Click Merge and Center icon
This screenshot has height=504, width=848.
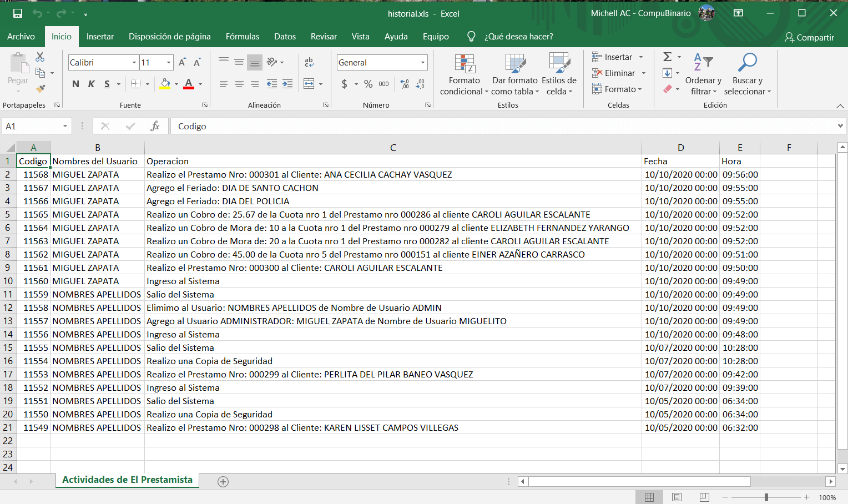[x=309, y=84]
